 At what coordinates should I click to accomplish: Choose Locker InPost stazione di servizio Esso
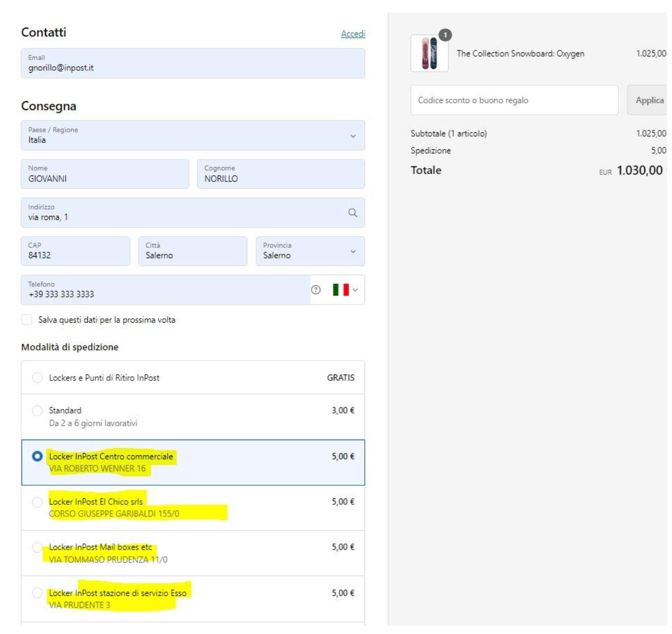pyautogui.click(x=37, y=593)
